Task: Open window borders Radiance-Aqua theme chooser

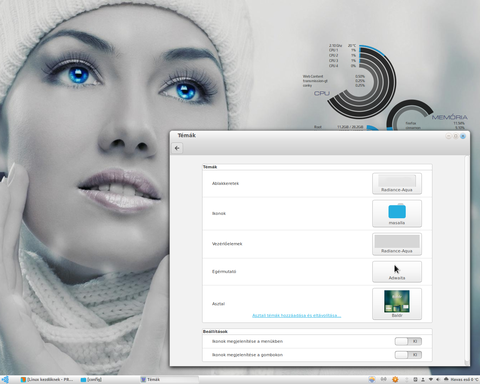Action: pos(397,183)
